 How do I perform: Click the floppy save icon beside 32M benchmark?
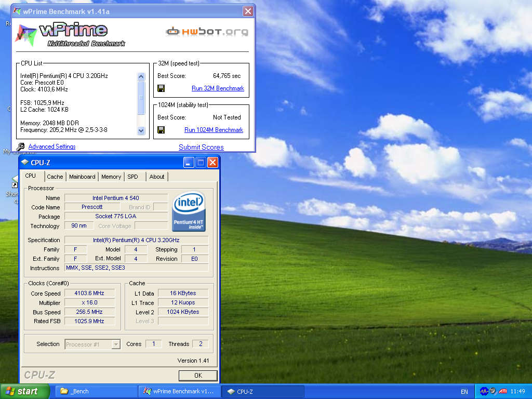[161, 88]
